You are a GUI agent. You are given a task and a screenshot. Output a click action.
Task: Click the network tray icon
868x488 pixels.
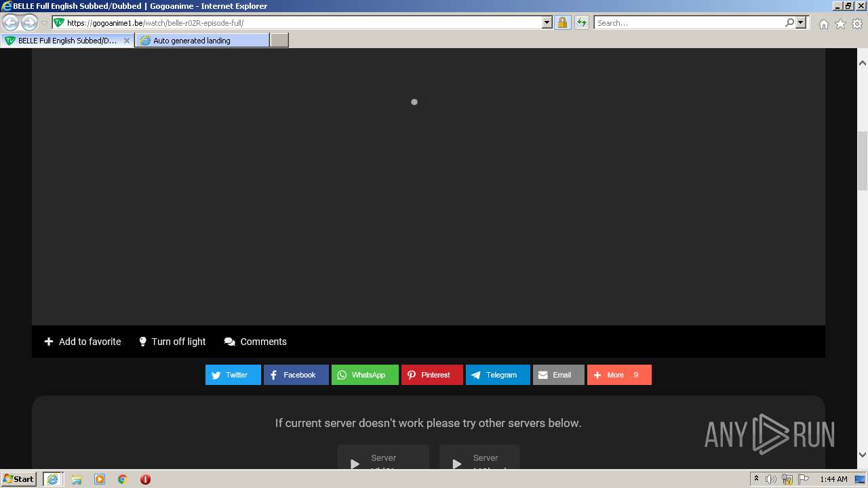787,479
